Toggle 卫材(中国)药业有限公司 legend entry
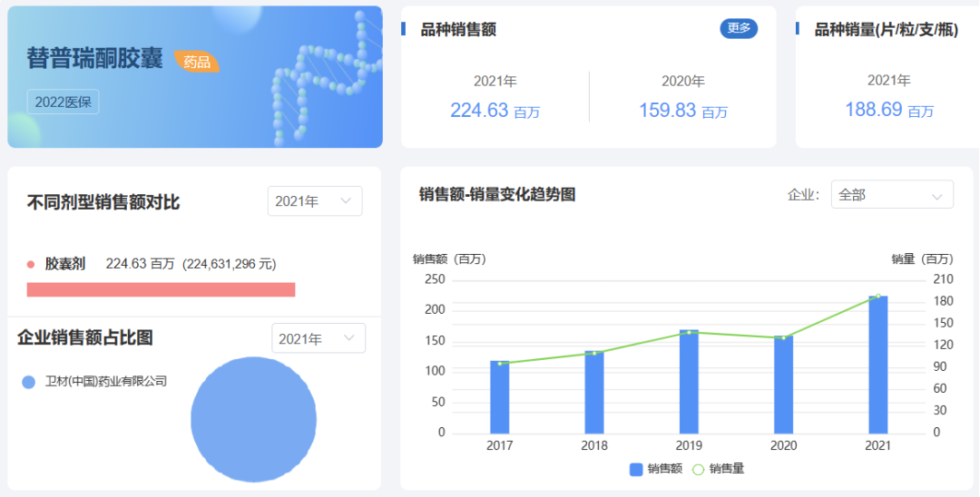 [x=95, y=382]
